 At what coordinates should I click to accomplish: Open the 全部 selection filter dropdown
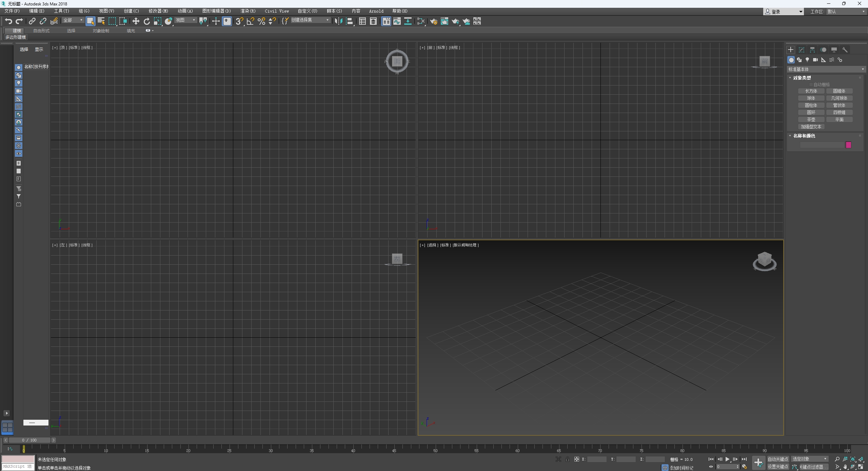73,20
